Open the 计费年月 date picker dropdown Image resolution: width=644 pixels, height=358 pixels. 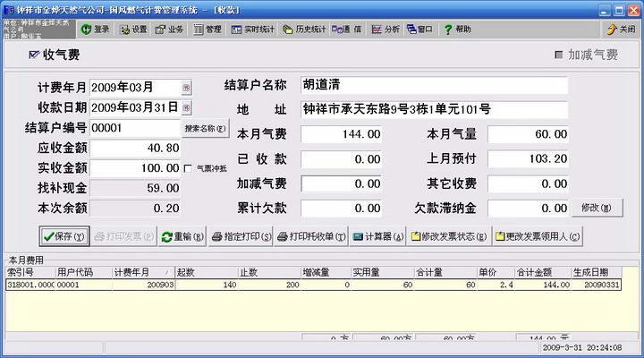coord(186,88)
